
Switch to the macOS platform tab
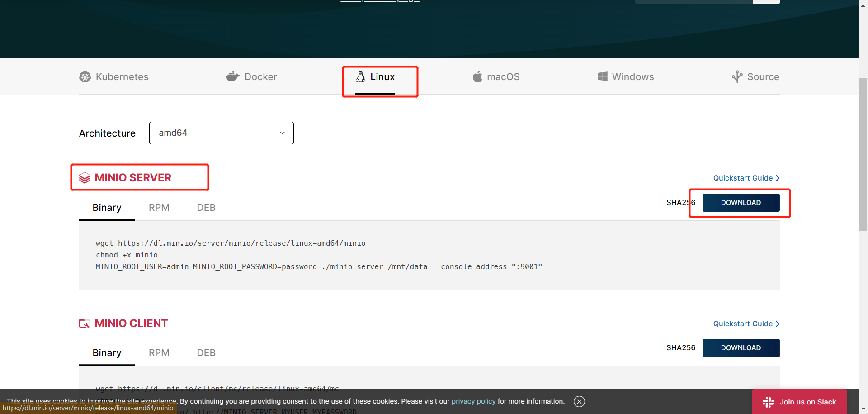tap(496, 76)
